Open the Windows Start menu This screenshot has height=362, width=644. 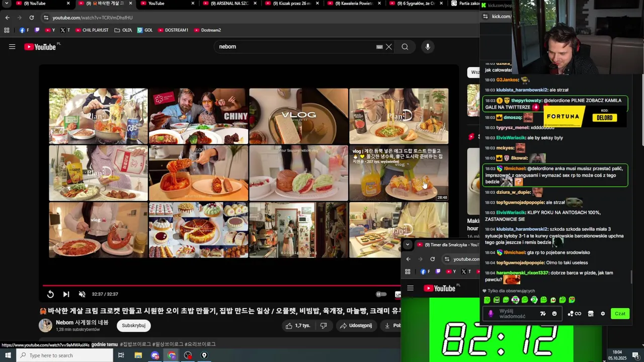tap(8, 355)
